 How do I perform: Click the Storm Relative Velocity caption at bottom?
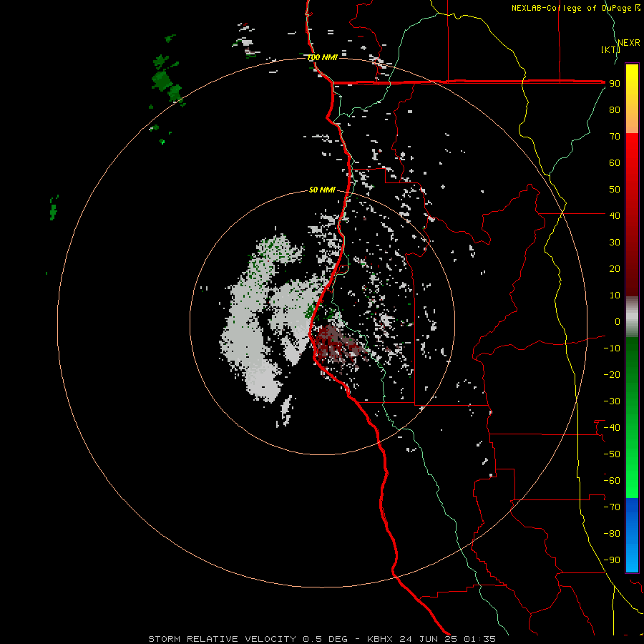[321, 639]
